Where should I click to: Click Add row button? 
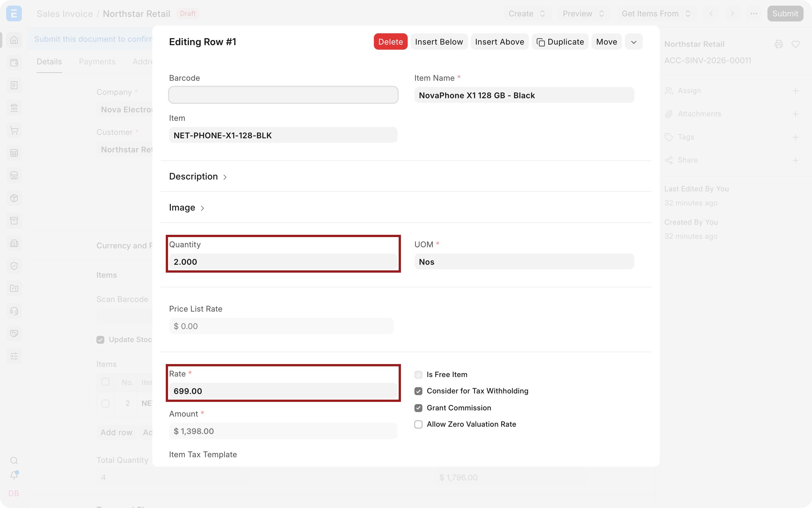116,432
